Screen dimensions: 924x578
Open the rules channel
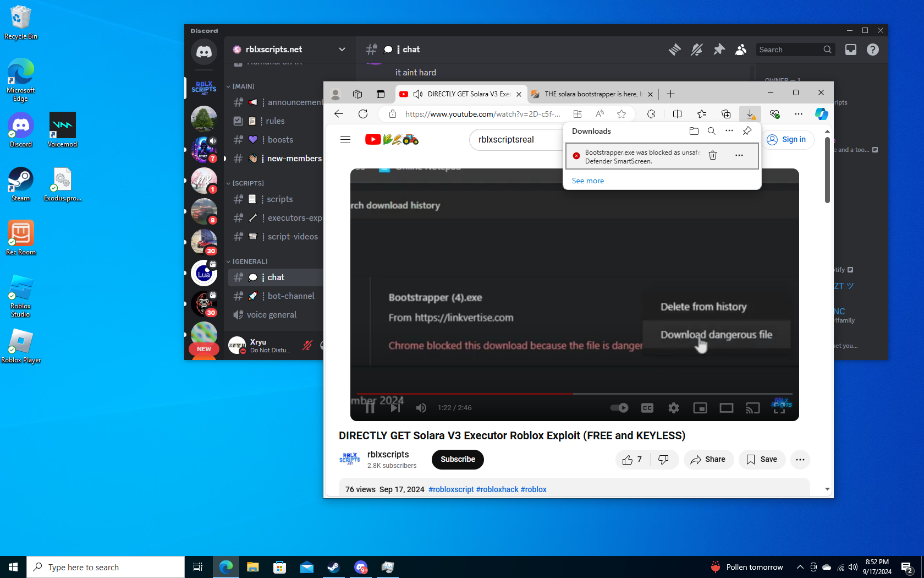click(x=276, y=121)
